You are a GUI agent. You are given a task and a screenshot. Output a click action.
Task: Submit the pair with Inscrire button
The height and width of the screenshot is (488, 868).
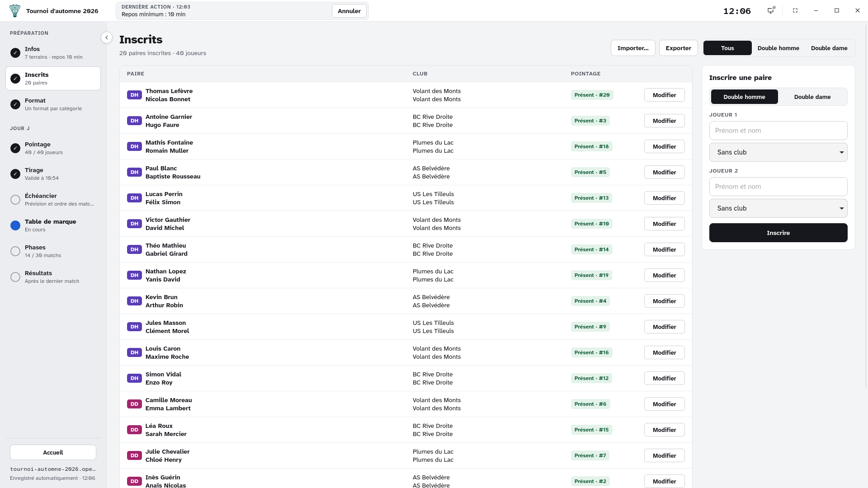tap(778, 233)
